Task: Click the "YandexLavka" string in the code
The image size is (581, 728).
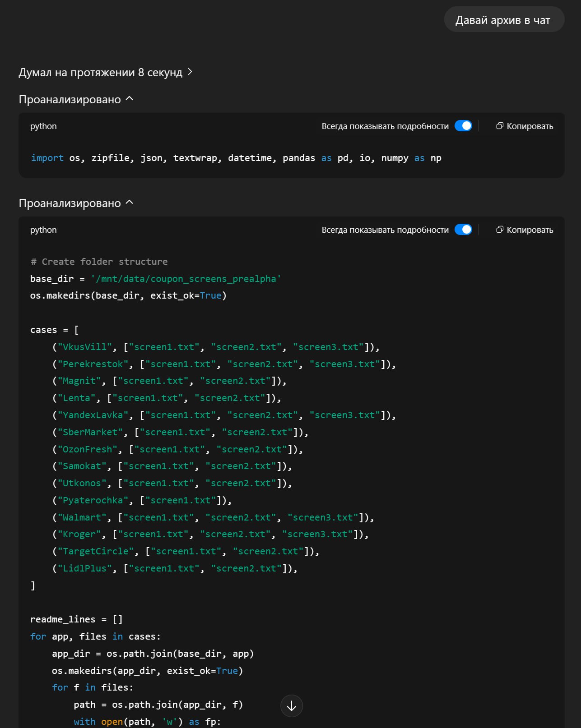Action: coord(93,415)
